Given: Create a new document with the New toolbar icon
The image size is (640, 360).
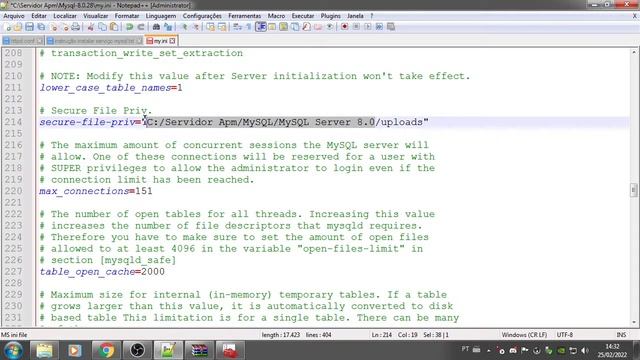Looking at the screenshot, I should 7,27.
